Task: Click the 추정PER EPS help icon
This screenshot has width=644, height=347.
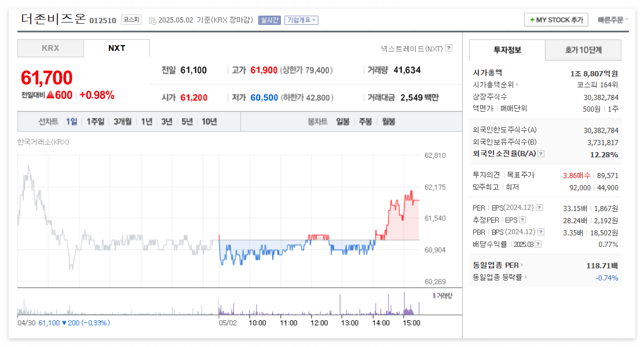Action: [x=522, y=220]
